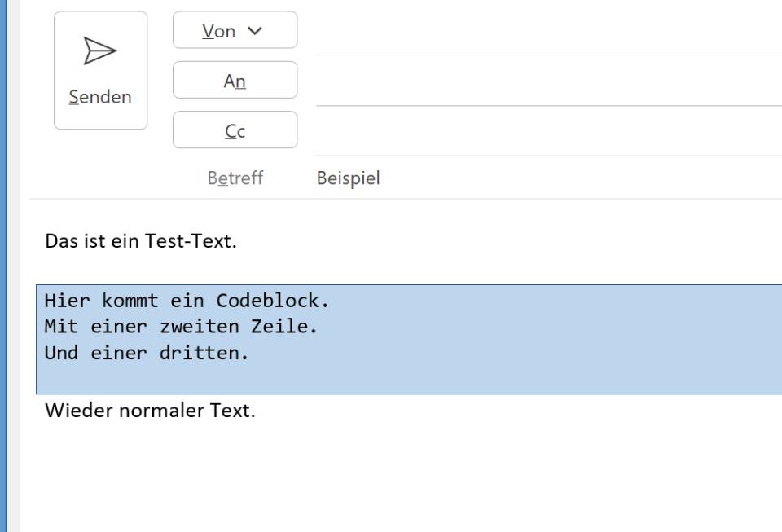Click the line 'Wieder normaler Text.'
Screen dimensions: 782x532
pos(150,411)
